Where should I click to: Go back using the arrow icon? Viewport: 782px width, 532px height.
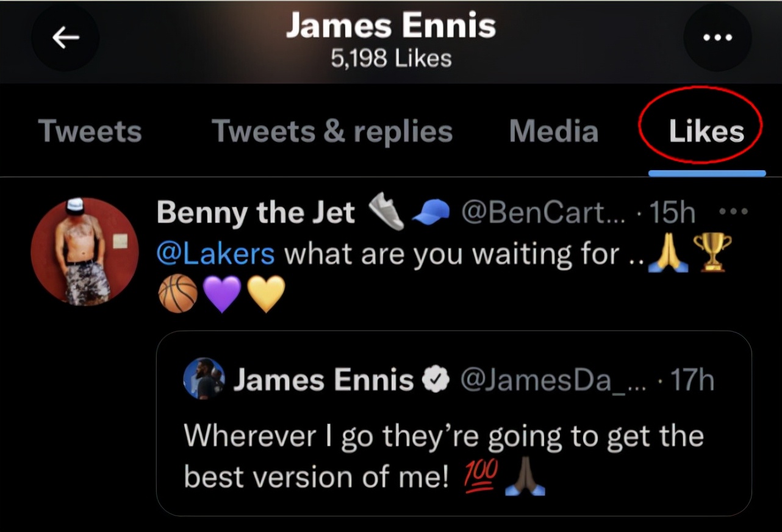pos(65,38)
